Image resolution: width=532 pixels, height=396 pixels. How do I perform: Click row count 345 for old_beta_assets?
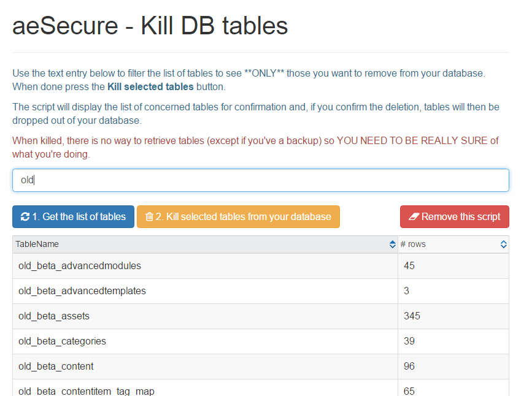pyautogui.click(x=412, y=316)
